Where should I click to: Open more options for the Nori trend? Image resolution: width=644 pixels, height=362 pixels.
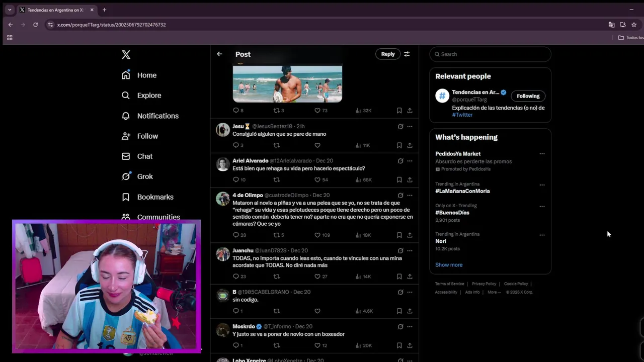click(542, 235)
